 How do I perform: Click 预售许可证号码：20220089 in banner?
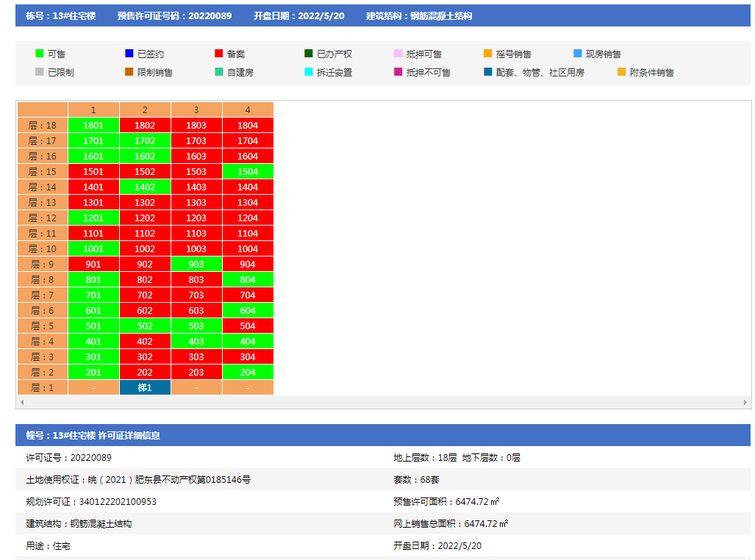point(174,16)
